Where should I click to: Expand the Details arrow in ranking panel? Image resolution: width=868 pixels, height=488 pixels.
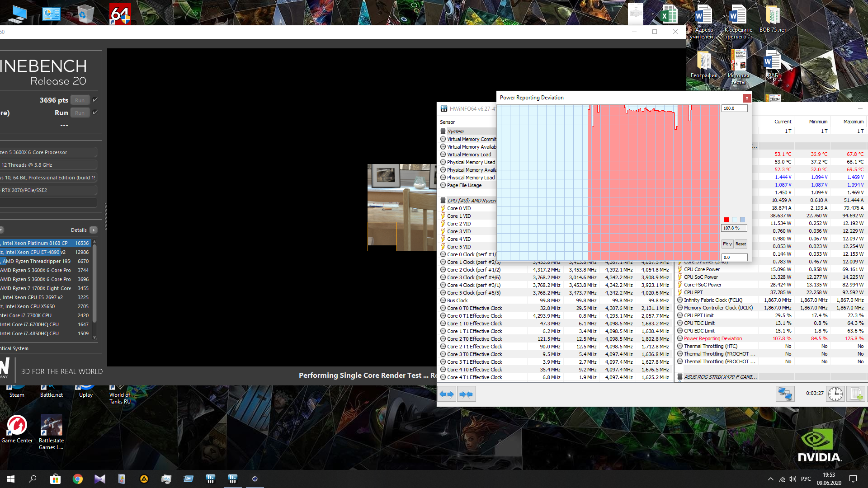coord(94,230)
